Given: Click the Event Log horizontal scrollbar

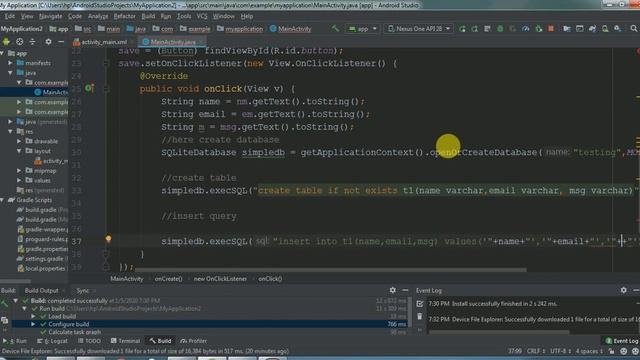Looking at the screenshot, I should 499,332.
